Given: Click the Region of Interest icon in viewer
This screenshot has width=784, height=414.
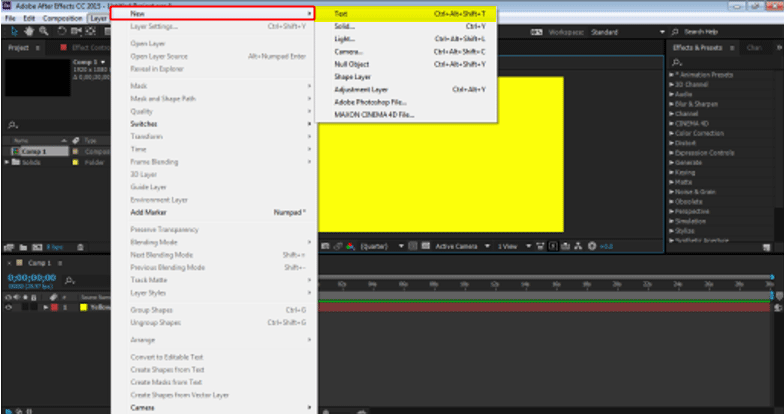Looking at the screenshot, I should pos(412,246).
